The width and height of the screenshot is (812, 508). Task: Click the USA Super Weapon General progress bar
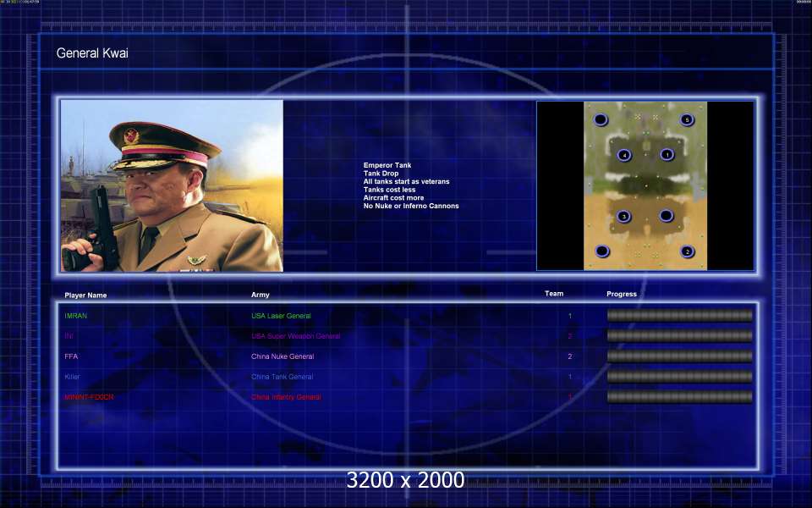(679, 336)
